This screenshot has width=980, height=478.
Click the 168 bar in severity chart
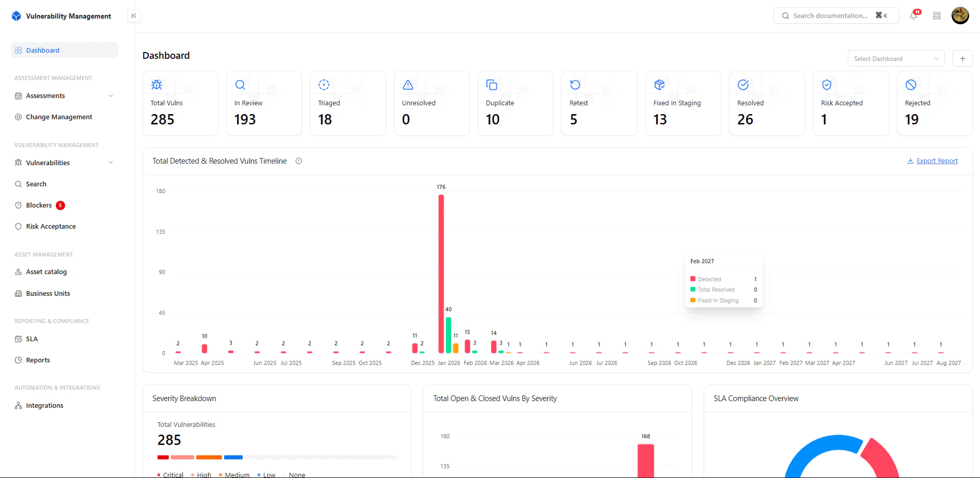(x=645, y=460)
